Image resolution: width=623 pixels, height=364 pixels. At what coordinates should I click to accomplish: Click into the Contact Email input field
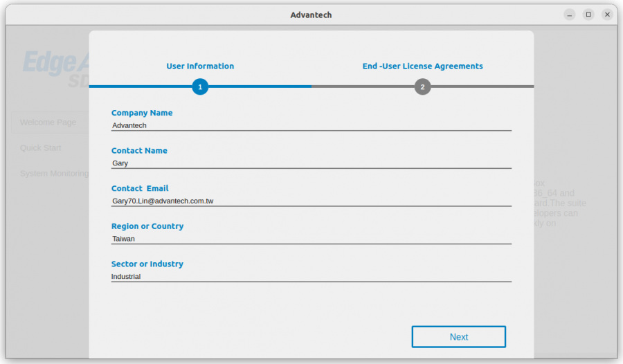coord(311,201)
